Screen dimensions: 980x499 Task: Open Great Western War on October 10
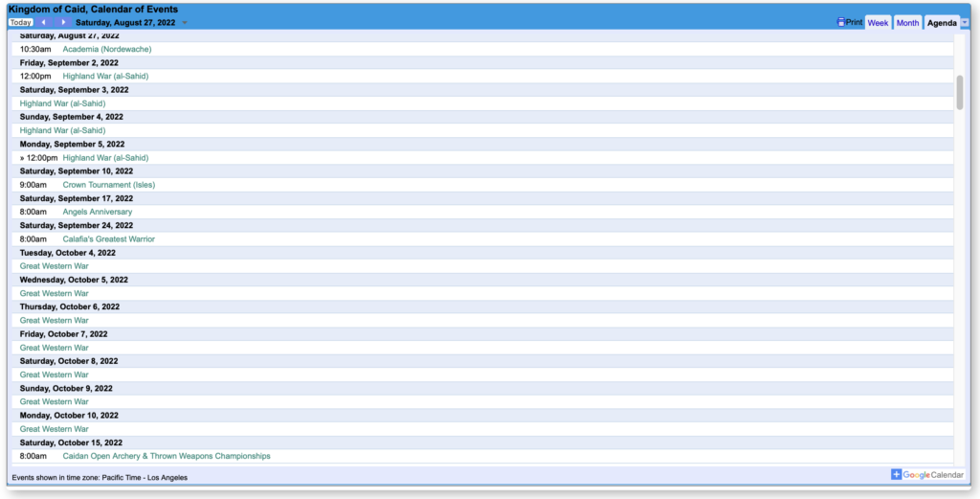55,429
